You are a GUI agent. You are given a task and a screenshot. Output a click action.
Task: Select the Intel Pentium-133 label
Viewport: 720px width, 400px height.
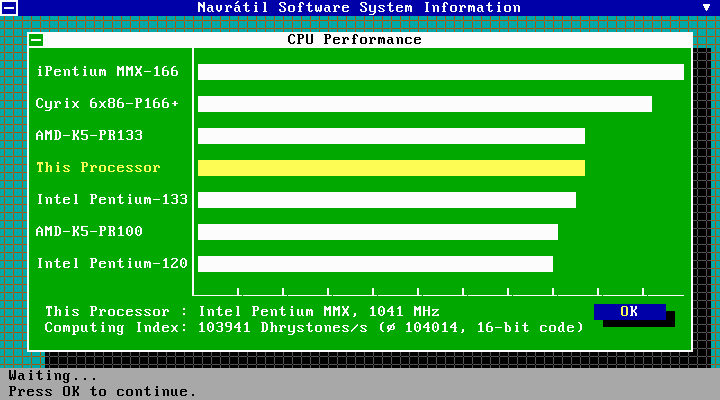112,199
